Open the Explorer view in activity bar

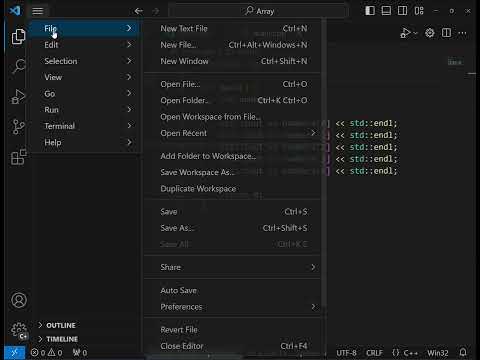(x=18, y=37)
